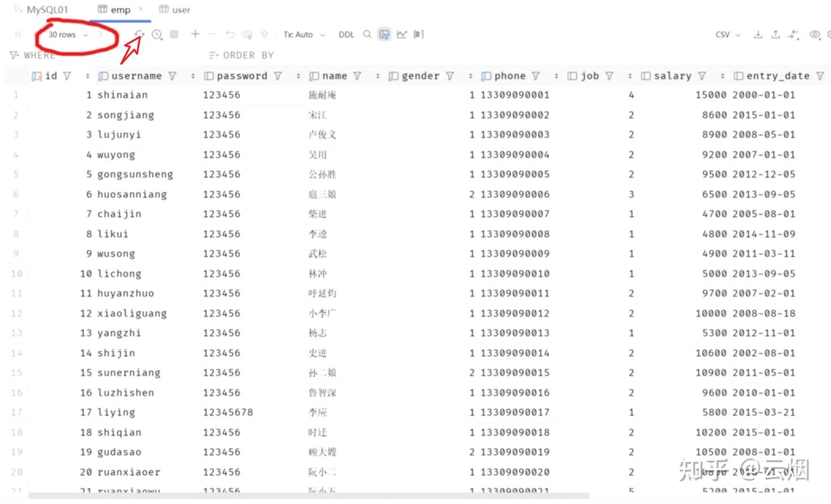The width and height of the screenshot is (831, 504).
Task: Open the chart view icon
Action: tap(402, 35)
